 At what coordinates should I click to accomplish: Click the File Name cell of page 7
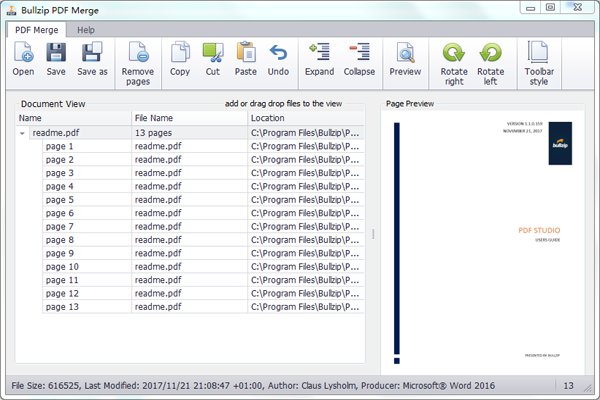[x=189, y=227]
